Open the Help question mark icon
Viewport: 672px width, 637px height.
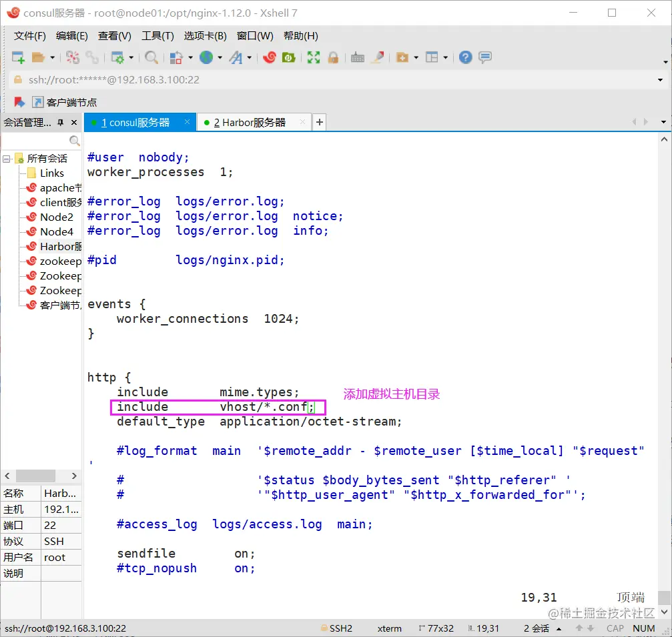(466, 58)
